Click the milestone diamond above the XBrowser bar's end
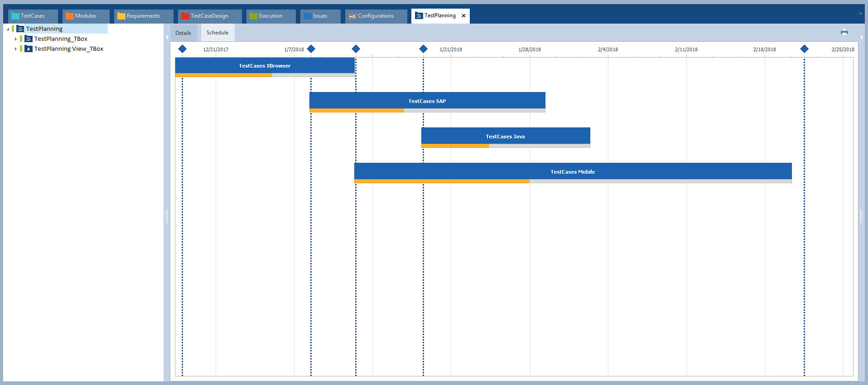The image size is (868, 385). click(x=356, y=49)
